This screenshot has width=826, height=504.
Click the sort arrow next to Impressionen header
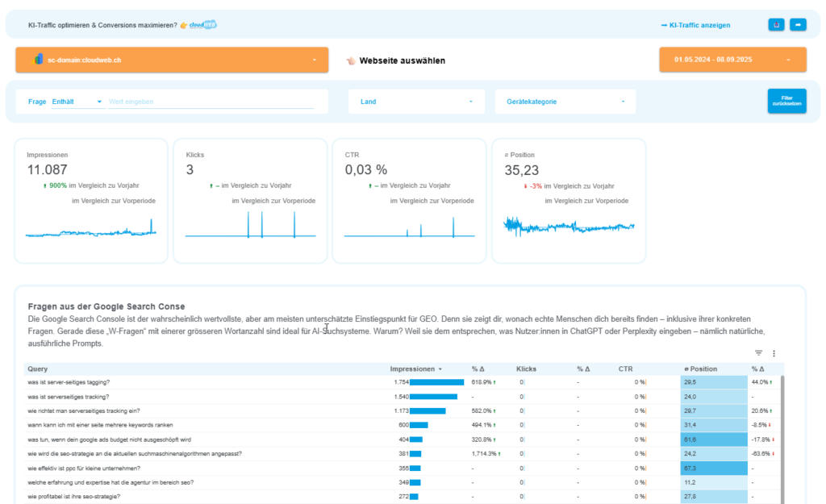[x=440, y=369]
